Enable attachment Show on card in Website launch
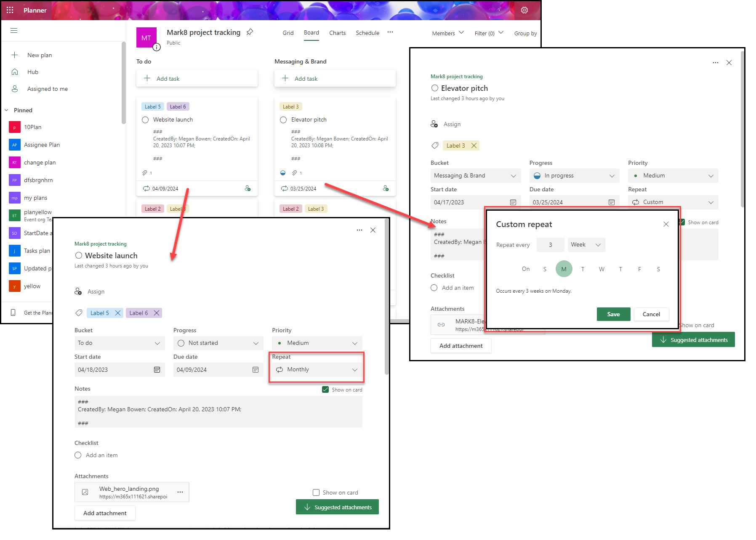 316,492
